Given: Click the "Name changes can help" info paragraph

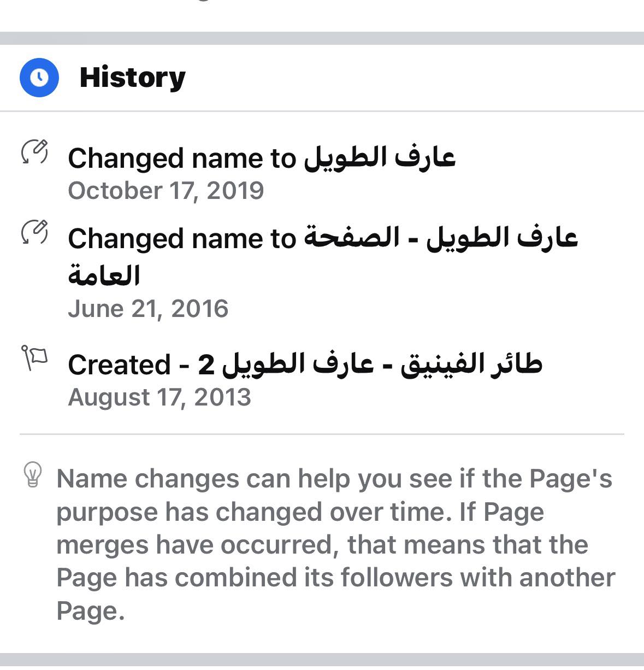Looking at the screenshot, I should coord(335,544).
